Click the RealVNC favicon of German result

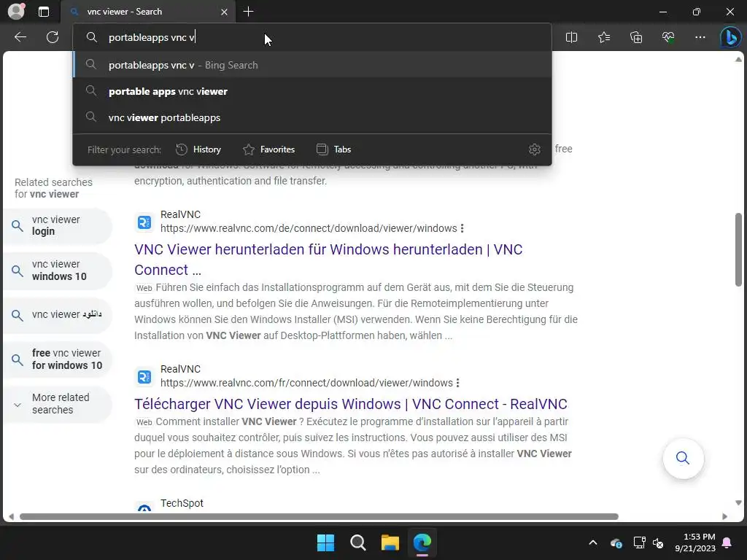tap(144, 222)
